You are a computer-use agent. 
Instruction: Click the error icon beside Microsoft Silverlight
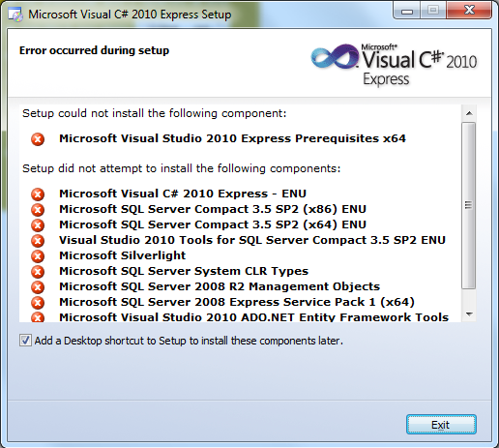click(x=38, y=256)
